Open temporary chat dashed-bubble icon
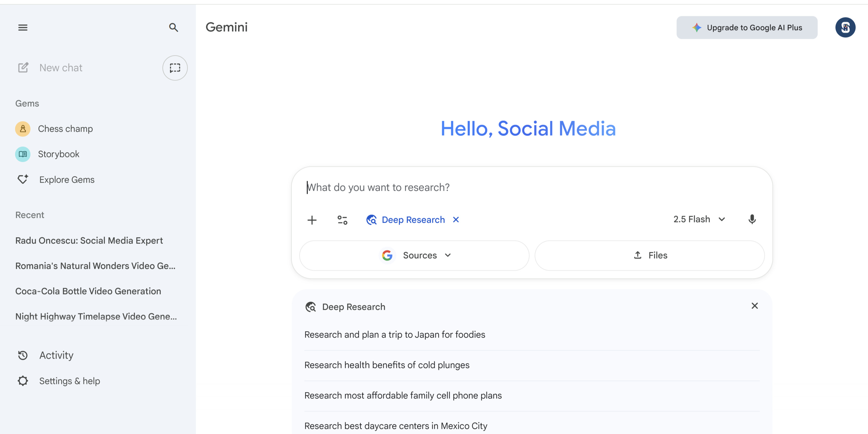The image size is (868, 434). point(175,68)
